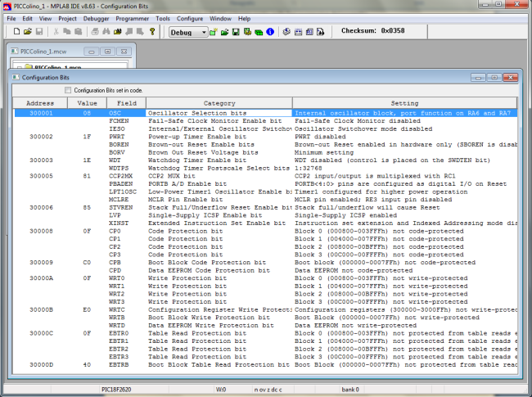Click the first icon right of blue info
The image size is (532, 397).
pyautogui.click(x=286, y=32)
